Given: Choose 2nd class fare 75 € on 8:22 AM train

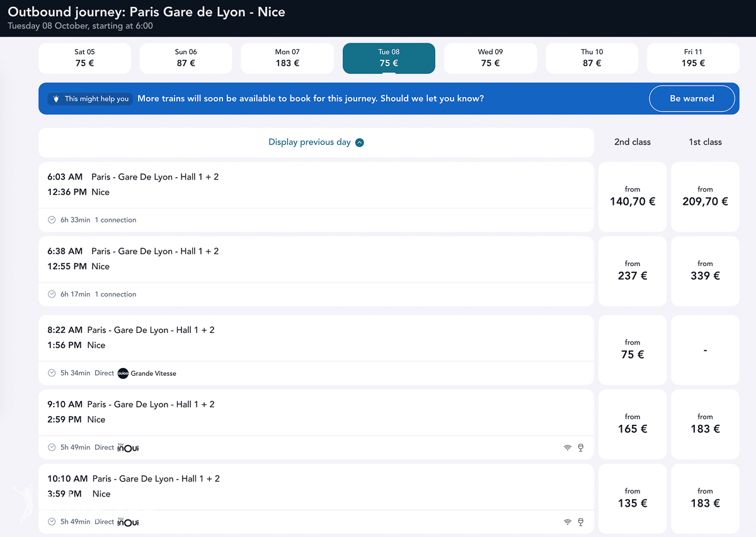Looking at the screenshot, I should 633,350.
